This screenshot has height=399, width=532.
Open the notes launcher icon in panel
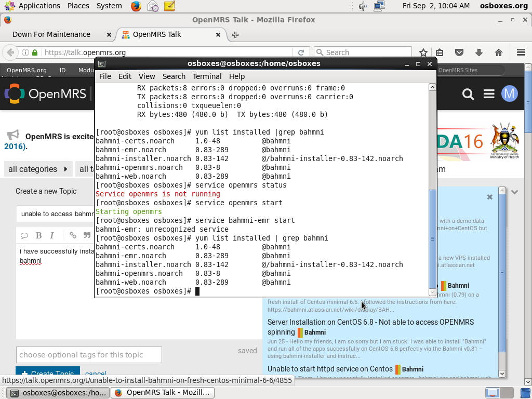(169, 6)
